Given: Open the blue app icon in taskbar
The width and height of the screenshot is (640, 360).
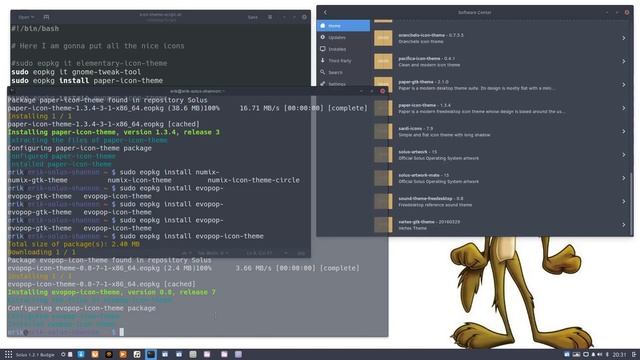Looking at the screenshot, I should 81,354.
